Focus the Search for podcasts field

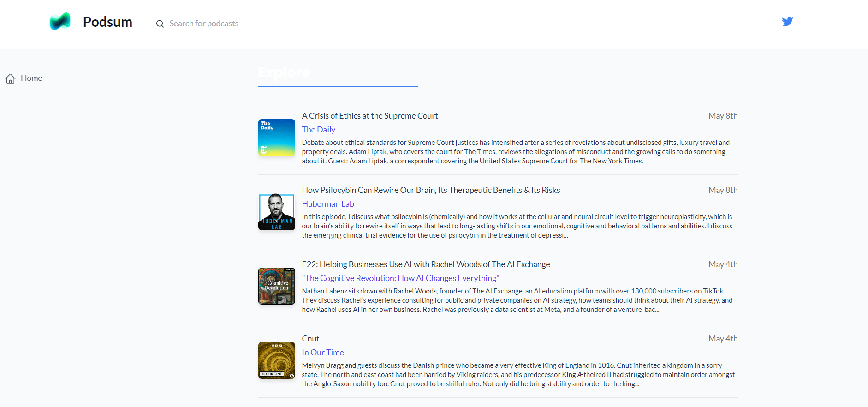pos(204,24)
